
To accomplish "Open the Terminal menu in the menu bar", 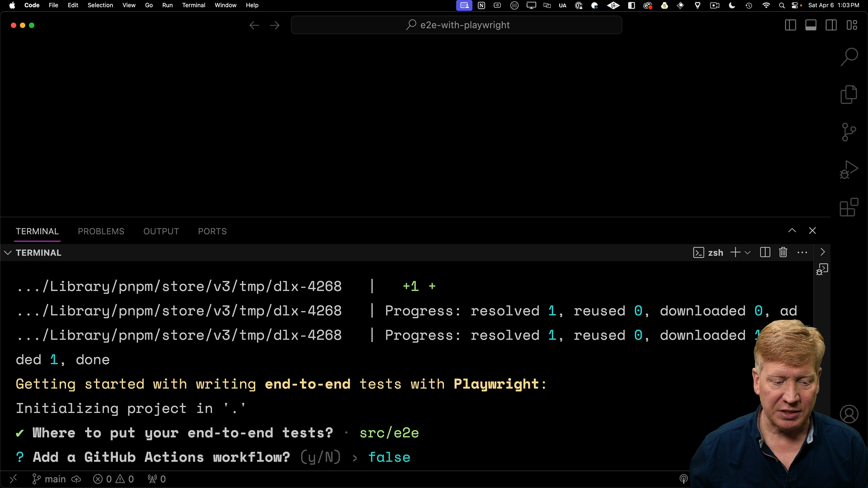I will pyautogui.click(x=193, y=5).
